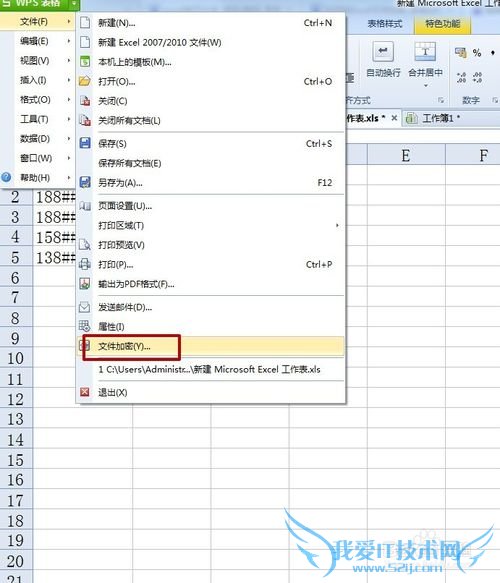500x583 pixels.
Task: Choose 另存为(A)... in the file menu
Action: click(x=210, y=183)
